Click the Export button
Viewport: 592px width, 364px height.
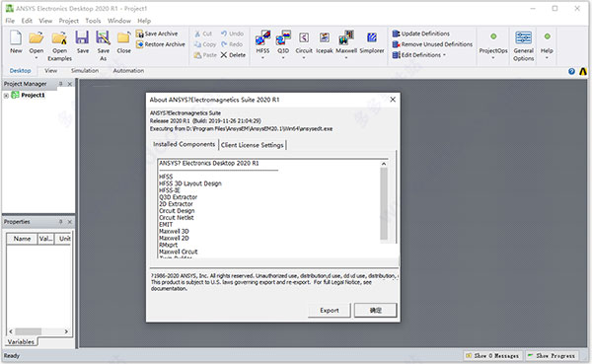pos(330,311)
